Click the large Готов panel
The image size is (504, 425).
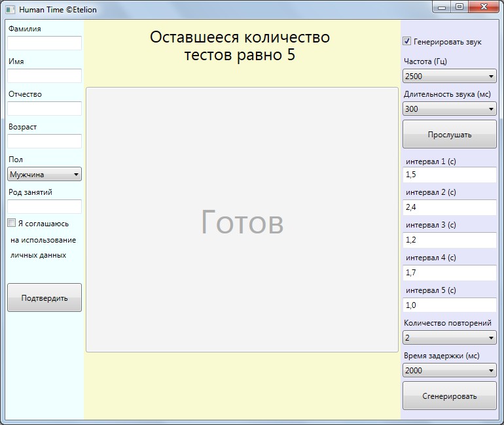(242, 220)
